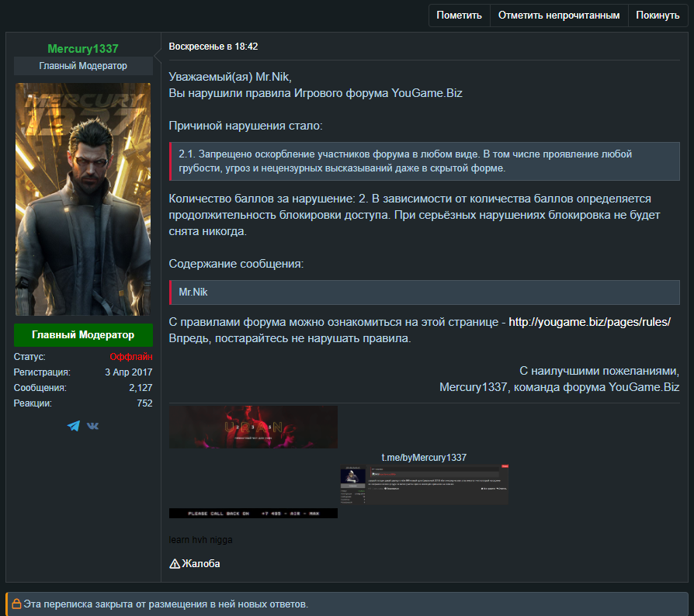Click the Mr.Nik quoted message block
The width and height of the screenshot is (694, 616).
pos(424,292)
